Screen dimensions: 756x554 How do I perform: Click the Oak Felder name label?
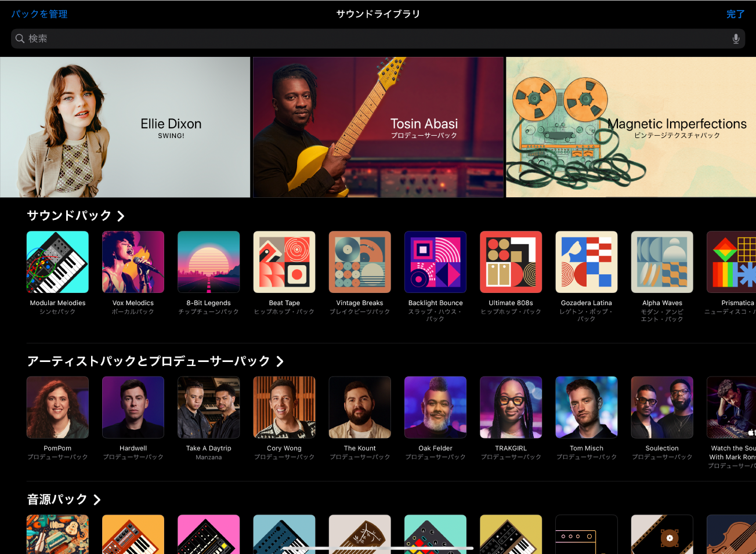pyautogui.click(x=435, y=448)
